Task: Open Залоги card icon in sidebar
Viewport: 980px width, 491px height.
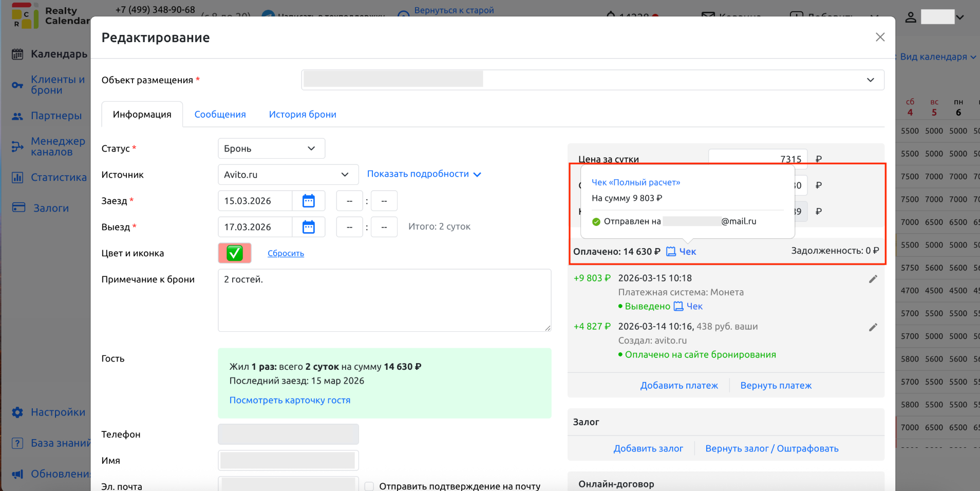Action: 18,207
